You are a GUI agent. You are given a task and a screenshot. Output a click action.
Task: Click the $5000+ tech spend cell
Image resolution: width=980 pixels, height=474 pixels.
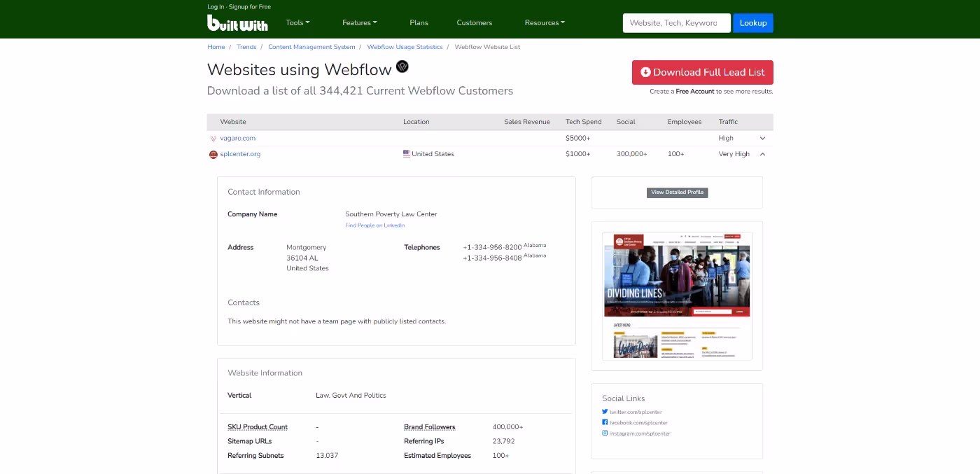tap(578, 139)
